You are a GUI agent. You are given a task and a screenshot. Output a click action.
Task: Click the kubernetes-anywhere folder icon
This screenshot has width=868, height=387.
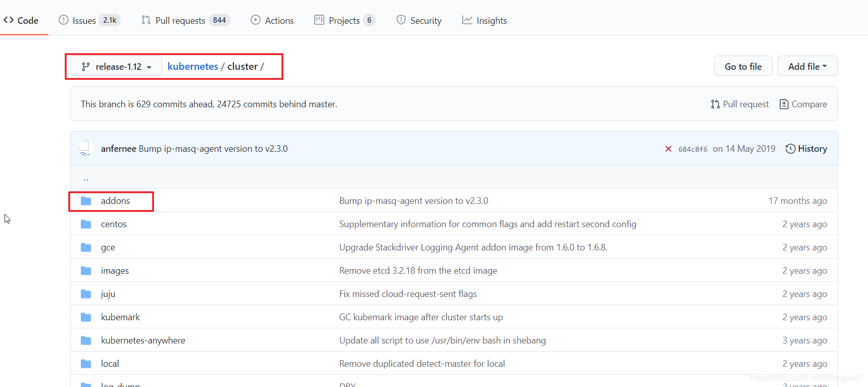pyautogui.click(x=86, y=340)
